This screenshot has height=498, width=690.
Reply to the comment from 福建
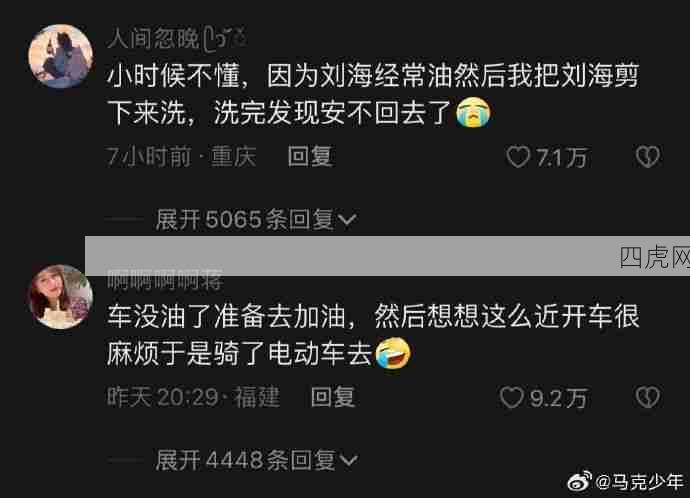[x=333, y=397]
